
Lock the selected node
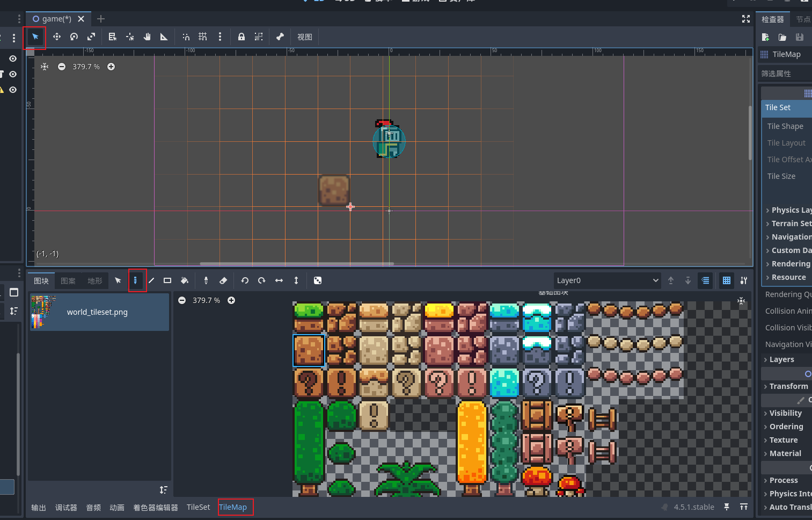pos(242,37)
